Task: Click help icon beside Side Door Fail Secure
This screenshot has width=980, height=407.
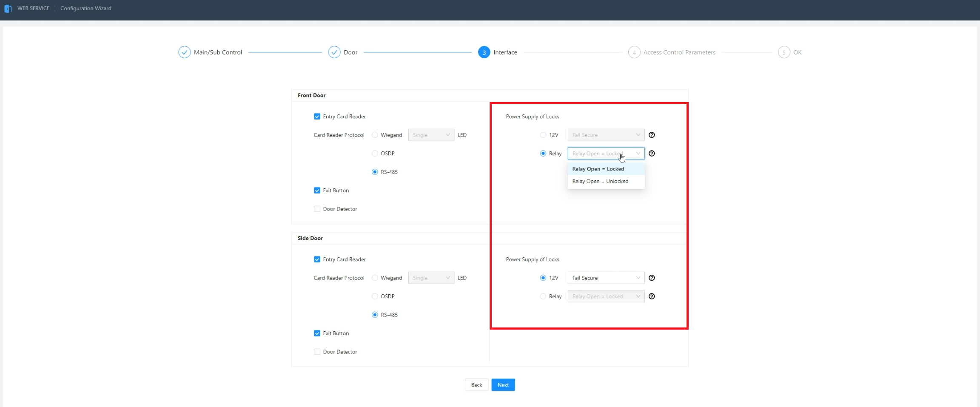Action: (x=652, y=278)
